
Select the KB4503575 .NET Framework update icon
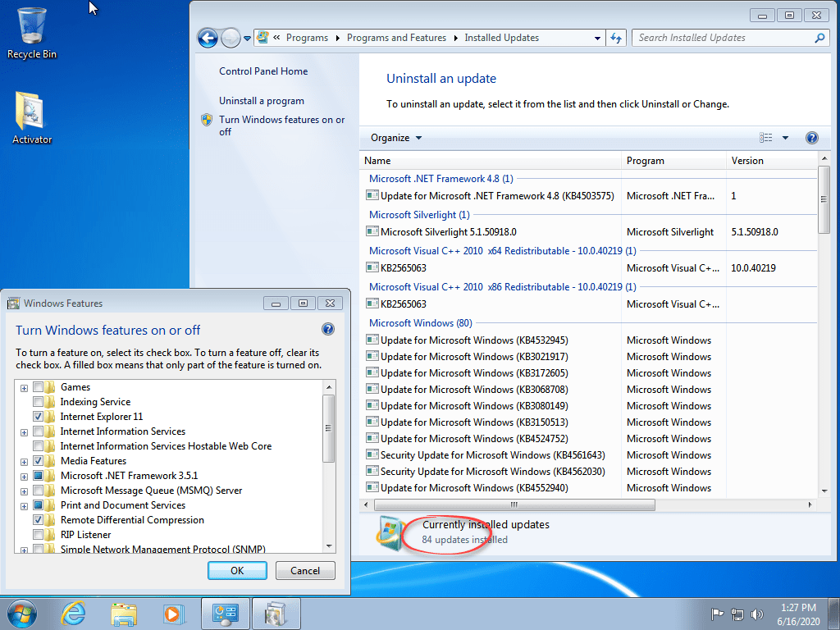(x=372, y=195)
